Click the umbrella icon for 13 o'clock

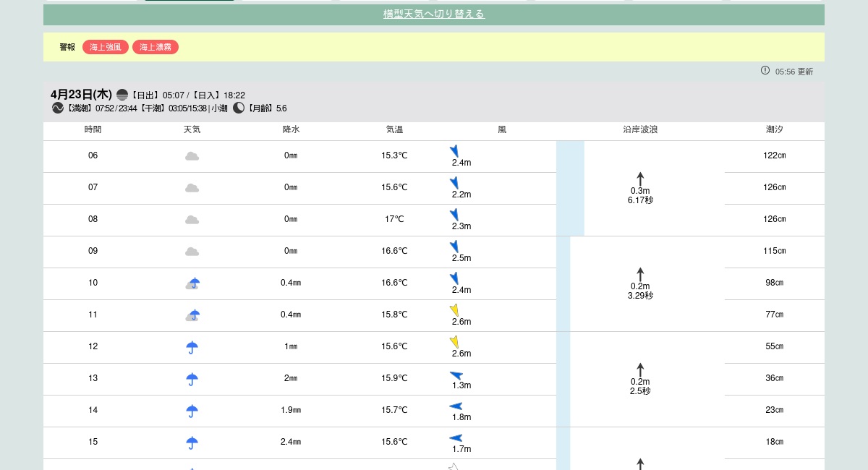[x=192, y=379]
